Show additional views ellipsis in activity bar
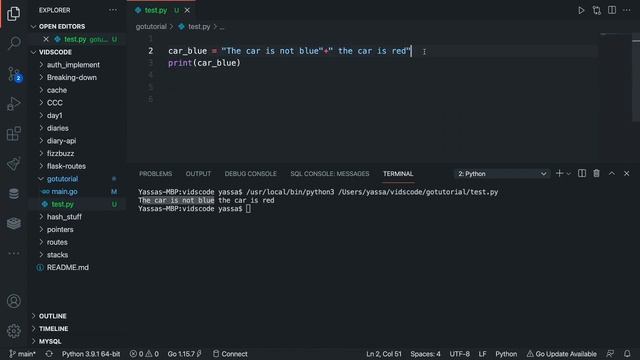 click(13, 253)
